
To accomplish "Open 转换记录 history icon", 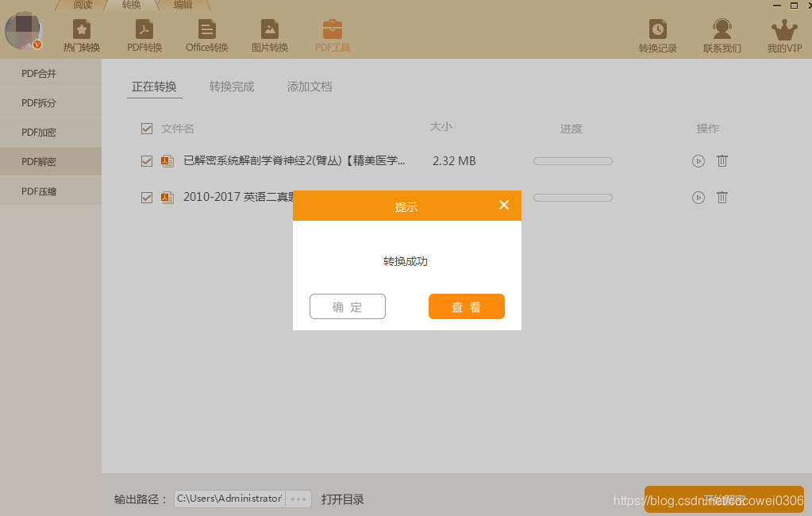I will pyautogui.click(x=658, y=35).
